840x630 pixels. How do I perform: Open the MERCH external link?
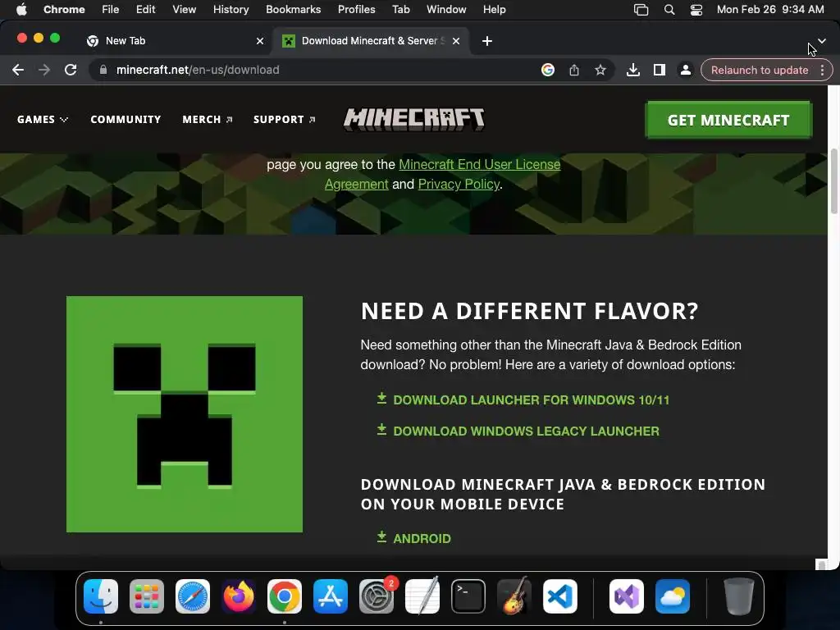(x=208, y=120)
